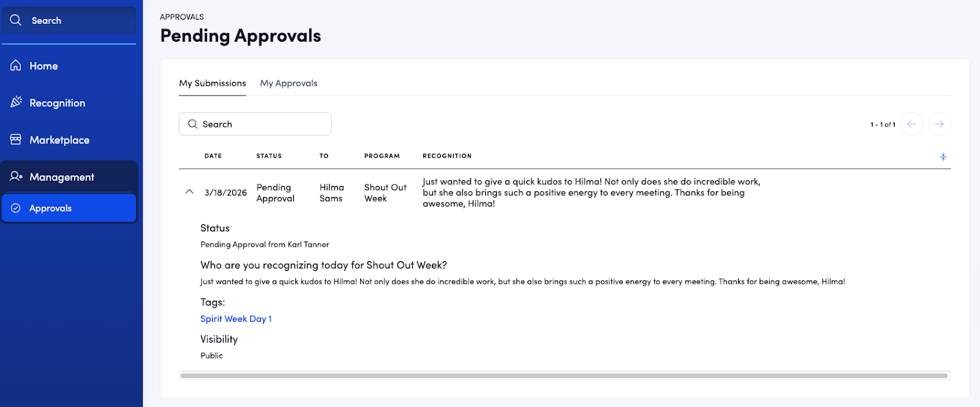980x407 pixels.
Task: Click the sidebar search magnifier icon
Action: click(x=16, y=20)
